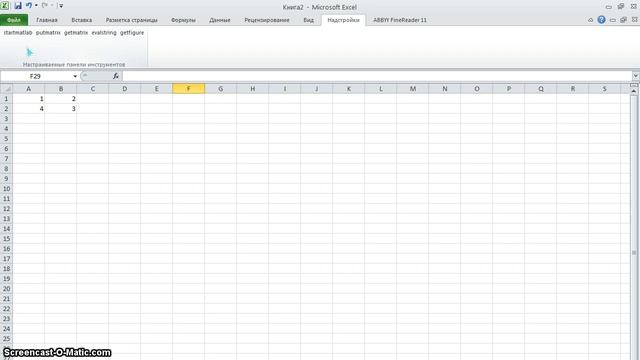Click into the formula bar
This screenshot has width=640, height=360.
(x=378, y=76)
